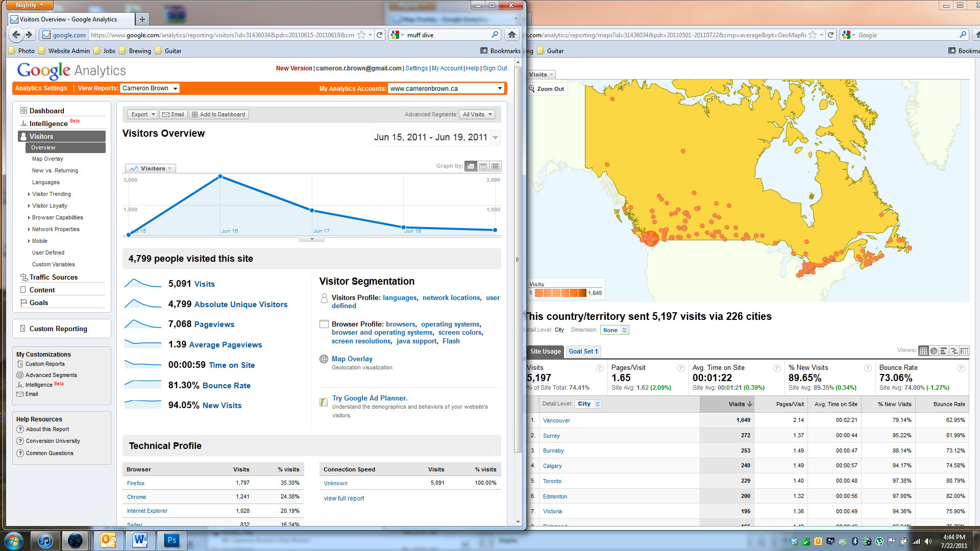980x551 pixels.
Task: Expand the Visitor Trending menu
Action: (52, 194)
